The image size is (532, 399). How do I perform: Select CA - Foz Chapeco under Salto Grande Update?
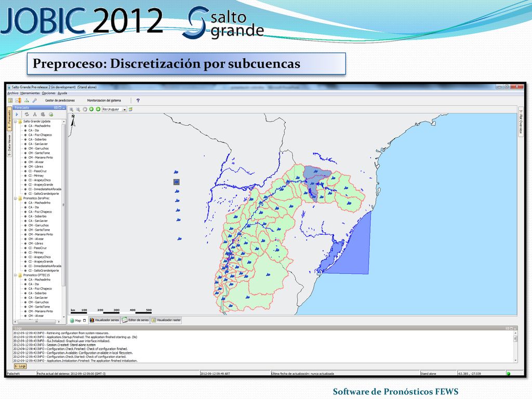(40, 135)
